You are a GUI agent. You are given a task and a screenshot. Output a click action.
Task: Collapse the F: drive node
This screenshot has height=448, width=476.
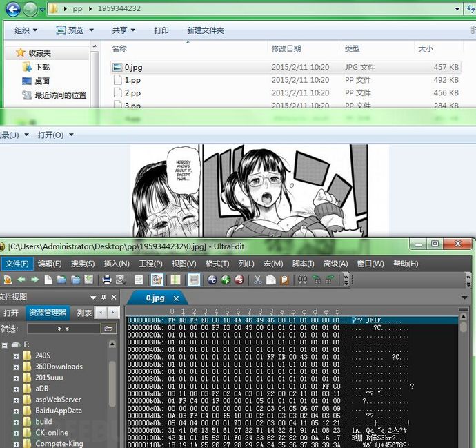[x=5, y=345]
